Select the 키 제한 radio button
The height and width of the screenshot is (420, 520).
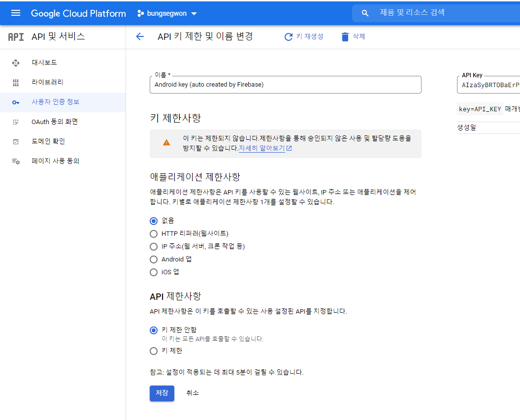(154, 351)
